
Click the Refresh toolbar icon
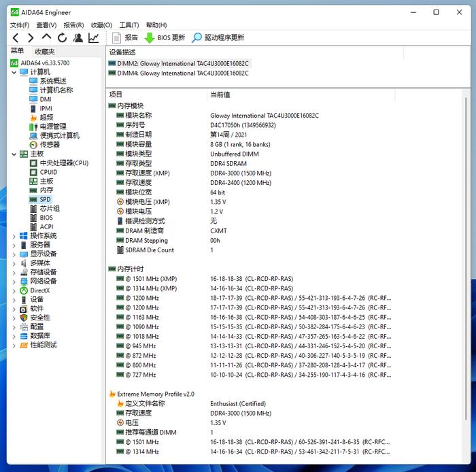(x=63, y=37)
